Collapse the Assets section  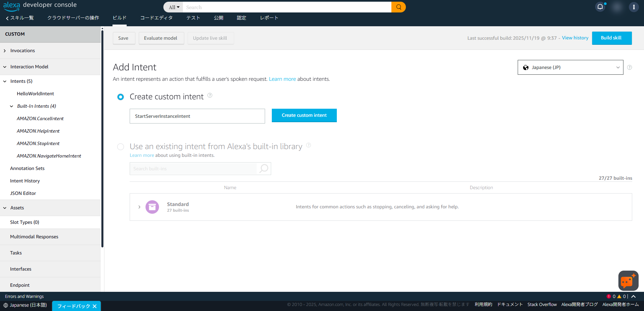[5, 208]
